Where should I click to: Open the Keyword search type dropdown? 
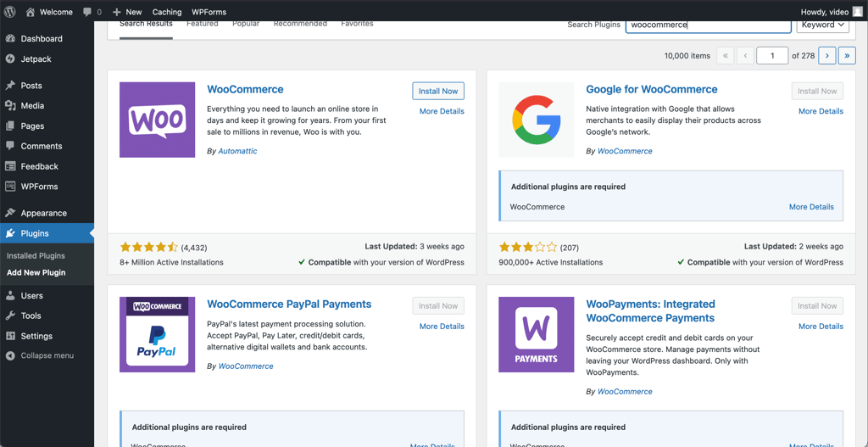(822, 25)
